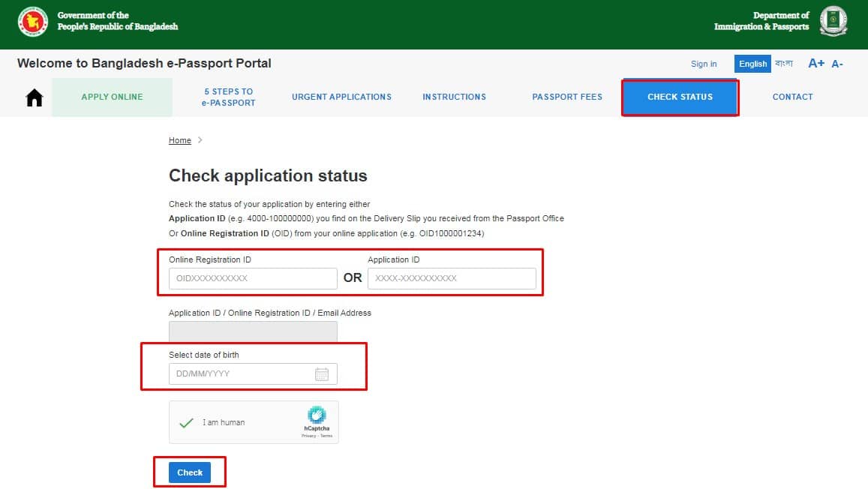Increase font size with A+ icon

pos(815,64)
